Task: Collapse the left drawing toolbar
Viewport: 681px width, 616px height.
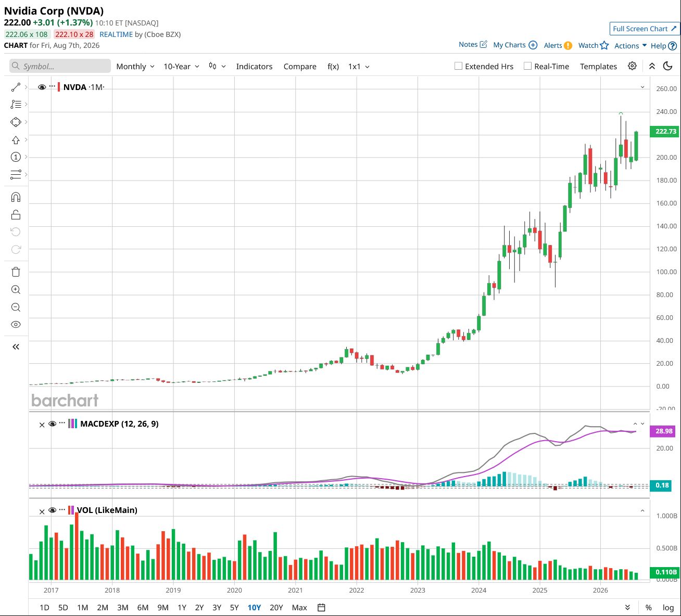Action: (x=16, y=346)
